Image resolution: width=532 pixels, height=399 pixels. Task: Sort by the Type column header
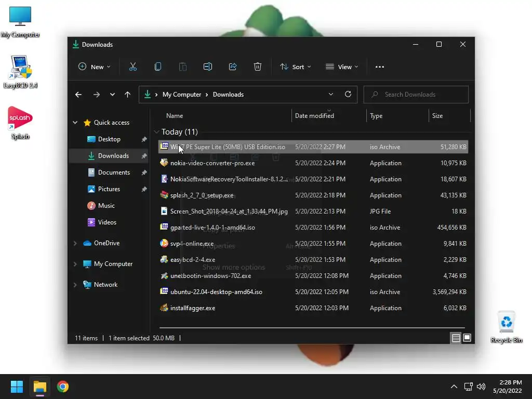pos(376,116)
